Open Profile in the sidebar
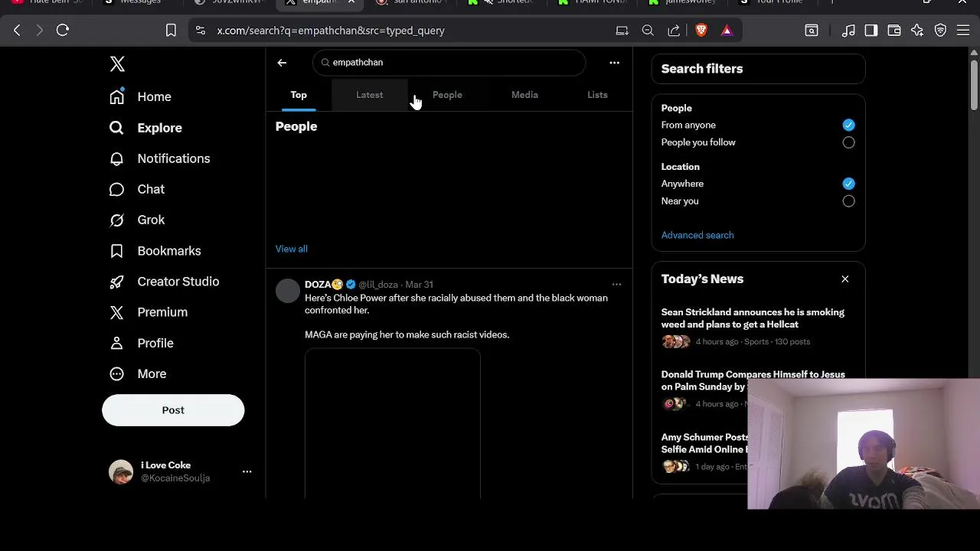This screenshot has height=551, width=980. click(142, 343)
